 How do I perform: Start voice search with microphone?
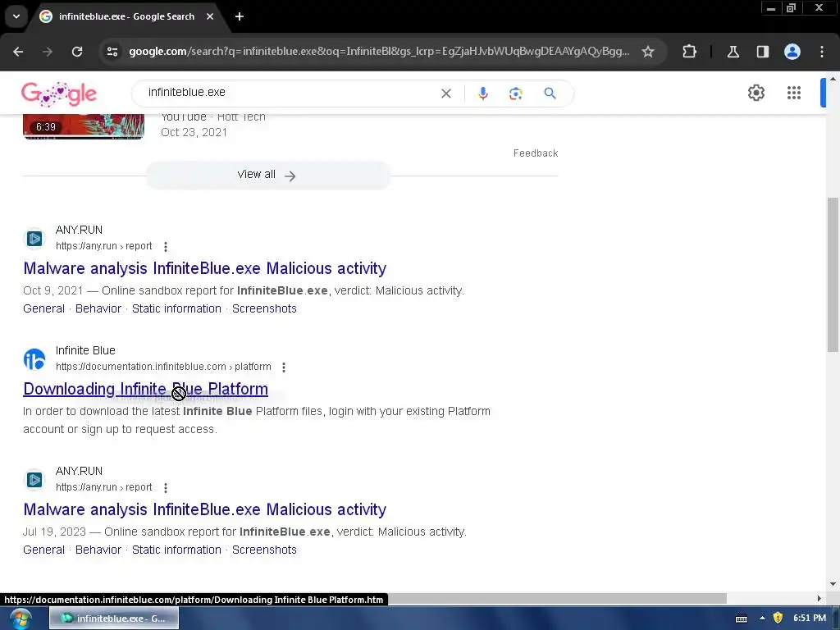pos(482,94)
